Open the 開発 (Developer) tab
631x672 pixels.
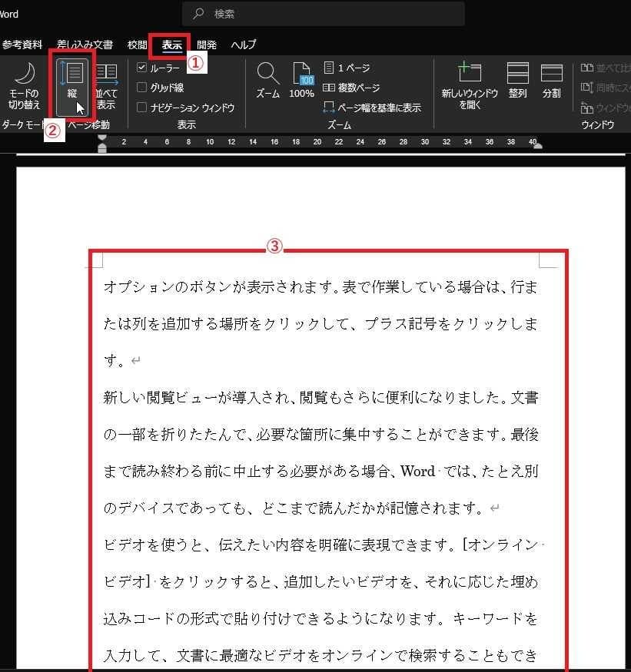206,45
